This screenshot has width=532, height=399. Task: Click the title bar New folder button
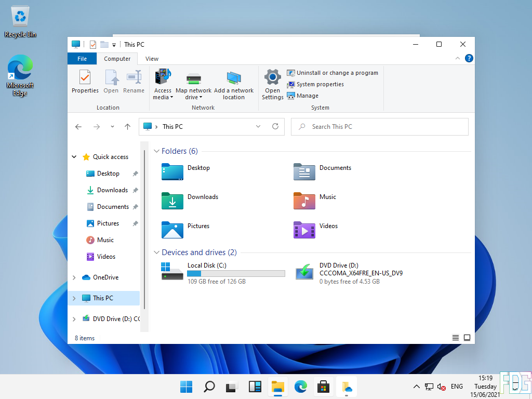coord(104,45)
